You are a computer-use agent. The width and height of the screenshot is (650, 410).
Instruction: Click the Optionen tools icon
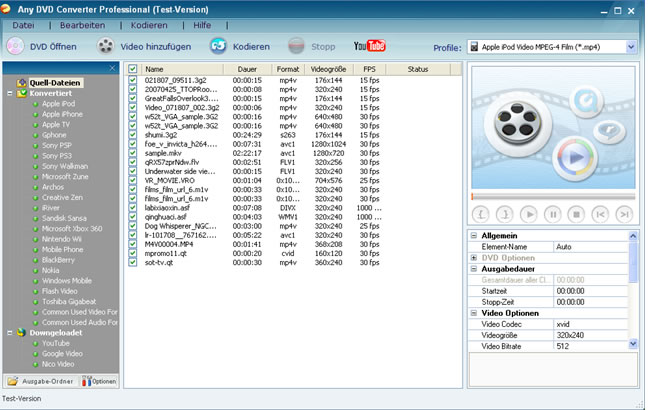[x=86, y=381]
